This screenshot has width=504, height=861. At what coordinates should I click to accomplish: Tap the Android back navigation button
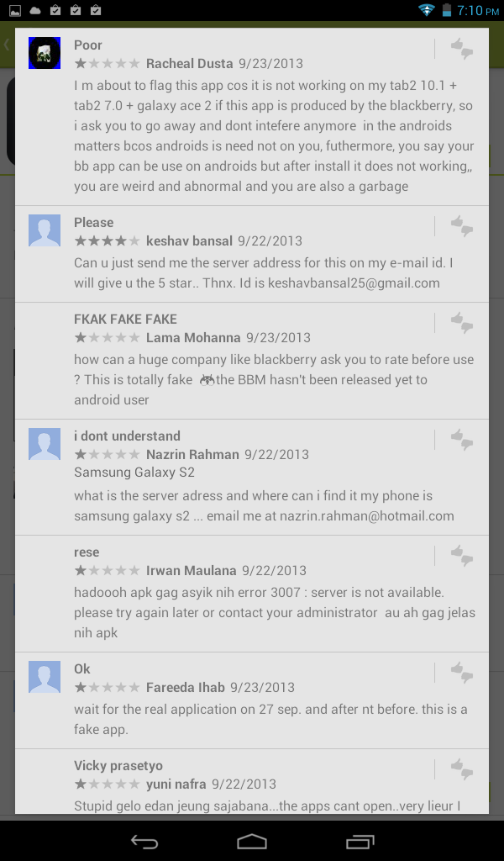point(144,841)
